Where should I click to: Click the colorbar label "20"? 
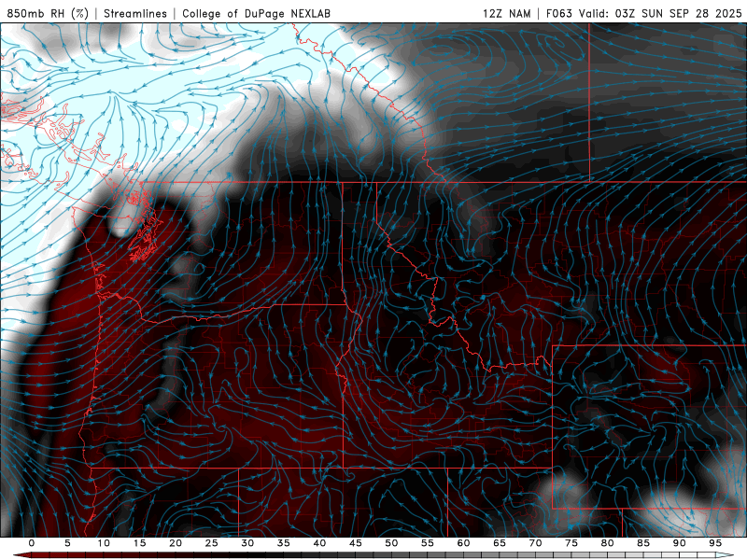pos(176,543)
